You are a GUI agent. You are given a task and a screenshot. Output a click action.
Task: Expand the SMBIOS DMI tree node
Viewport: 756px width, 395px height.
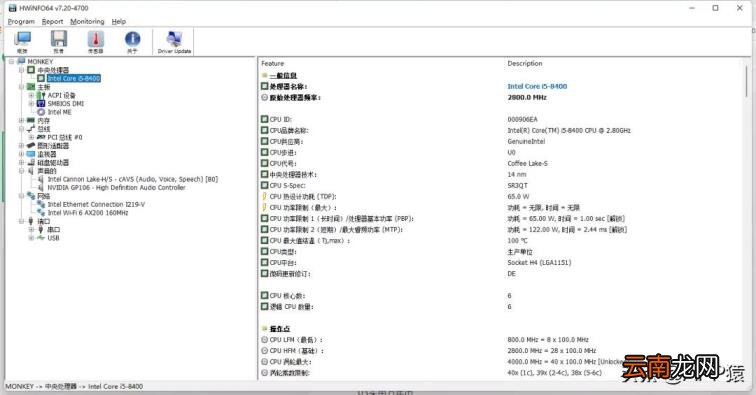pos(31,104)
